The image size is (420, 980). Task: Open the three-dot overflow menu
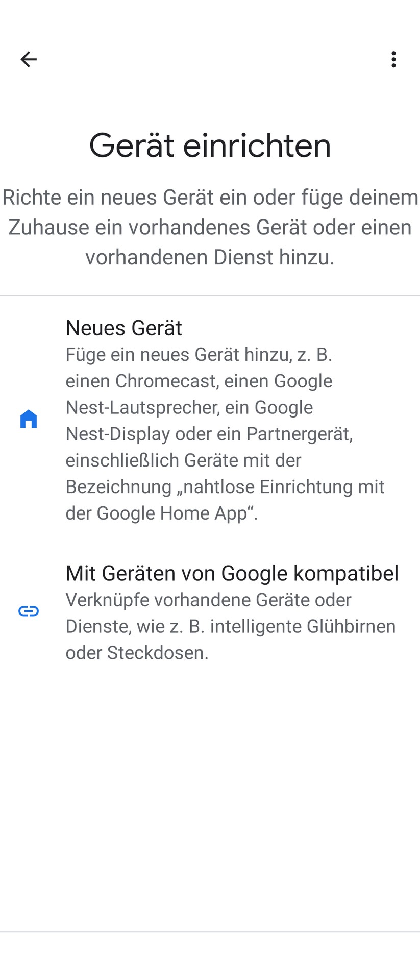coord(393,60)
